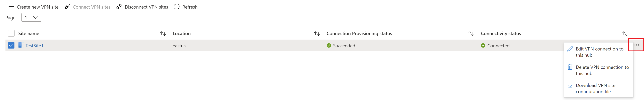Image resolution: width=644 pixels, height=100 pixels.
Task: Sort by Connectivity status column arrows
Action: (625, 34)
